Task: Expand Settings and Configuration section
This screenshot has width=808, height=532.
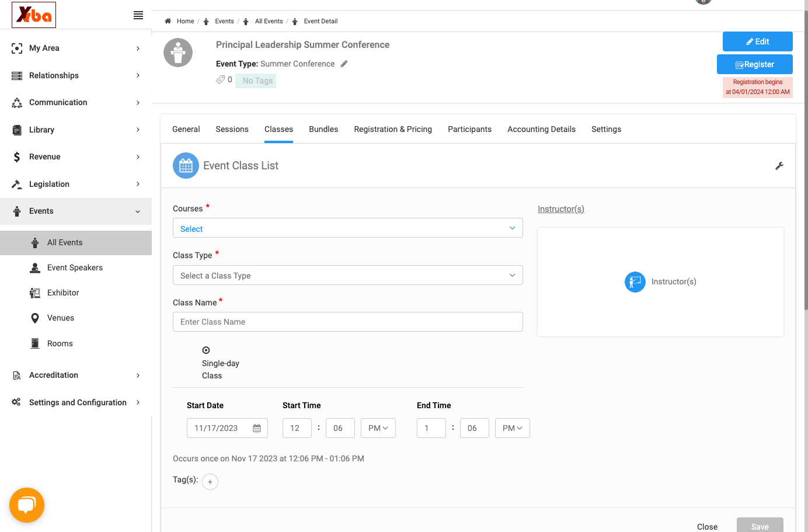Action: [76, 402]
